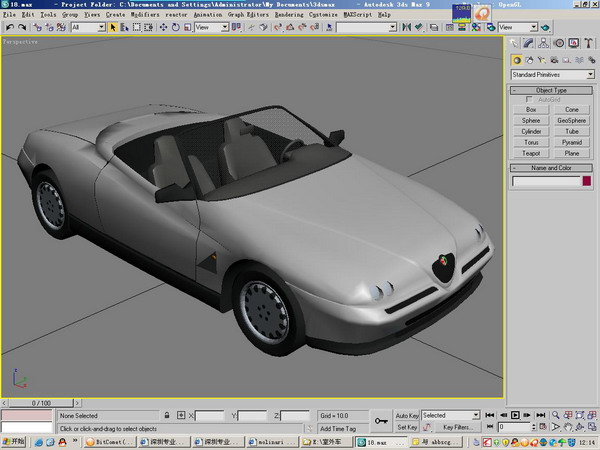Image resolution: width=600 pixels, height=450 pixels.
Task: Toggle the Set Key mode
Action: click(407, 427)
